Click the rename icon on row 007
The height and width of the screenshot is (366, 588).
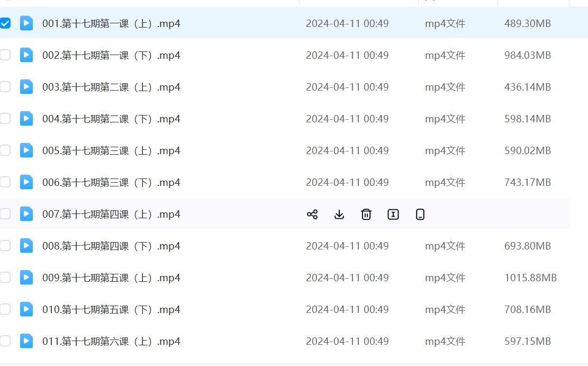coord(393,214)
